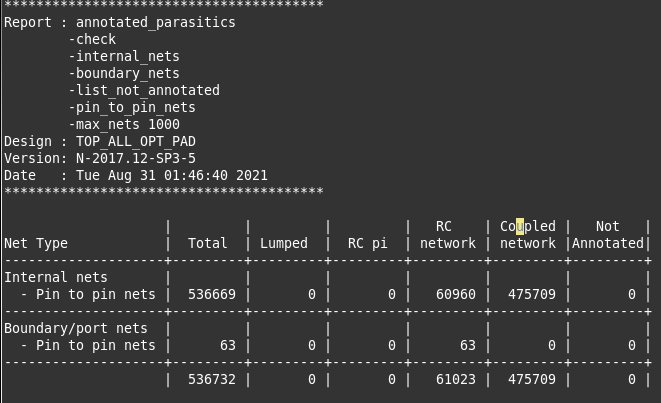Click the RC network value 60960
The width and height of the screenshot is (661, 403).
coord(456,294)
